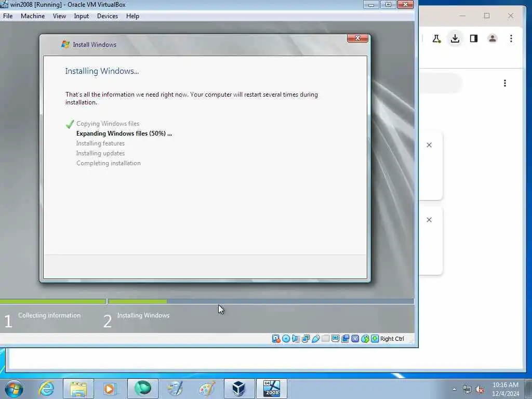Click the 'Collecting information' stage label

coord(49,315)
